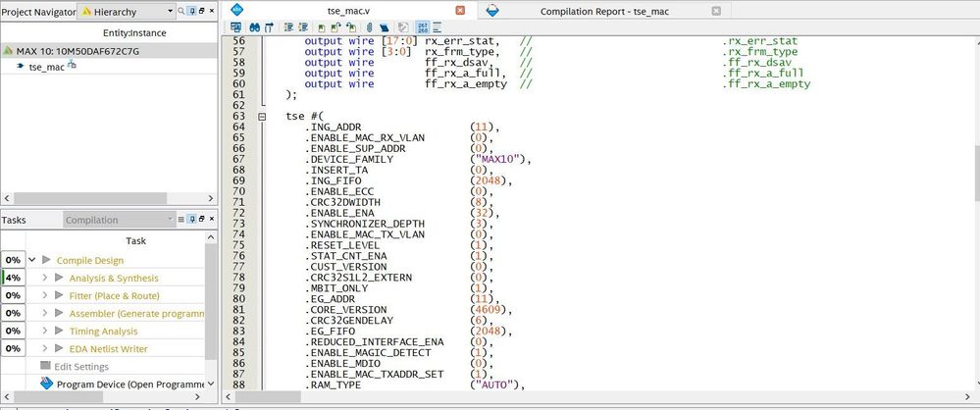Viewport: 980px width, 410px height.
Task: Toggle line numbers display in editor toolbar
Action: click(x=422, y=28)
